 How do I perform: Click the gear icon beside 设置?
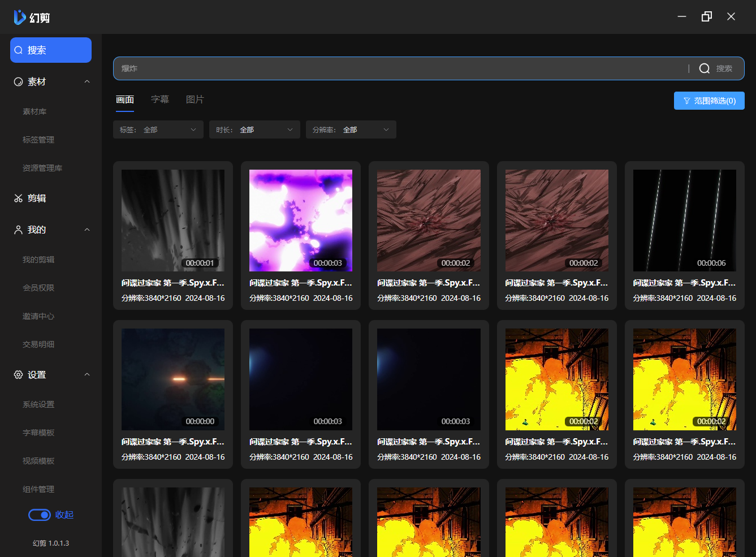19,374
